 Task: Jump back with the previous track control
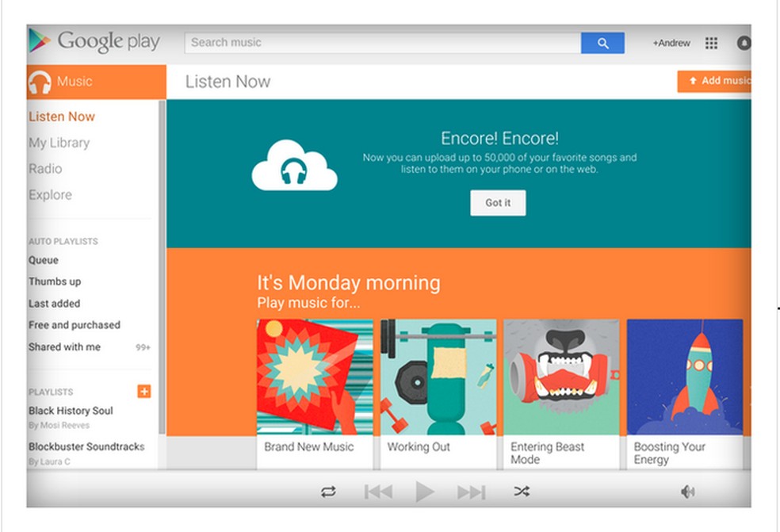click(x=378, y=491)
